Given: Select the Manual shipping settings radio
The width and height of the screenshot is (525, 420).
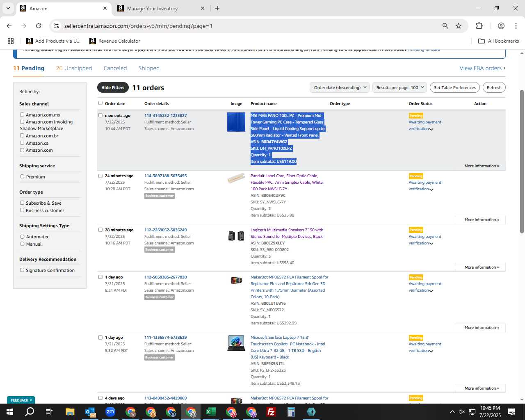Looking at the screenshot, I should [x=22, y=244].
